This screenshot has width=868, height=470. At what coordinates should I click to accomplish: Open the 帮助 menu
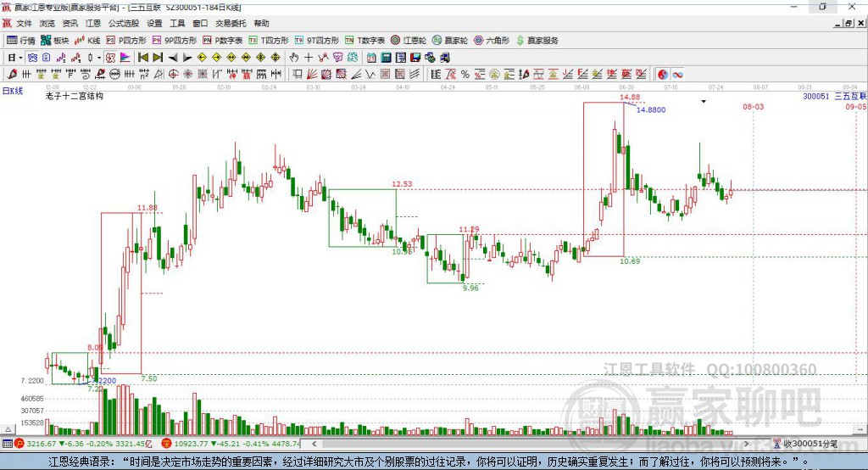[261, 23]
